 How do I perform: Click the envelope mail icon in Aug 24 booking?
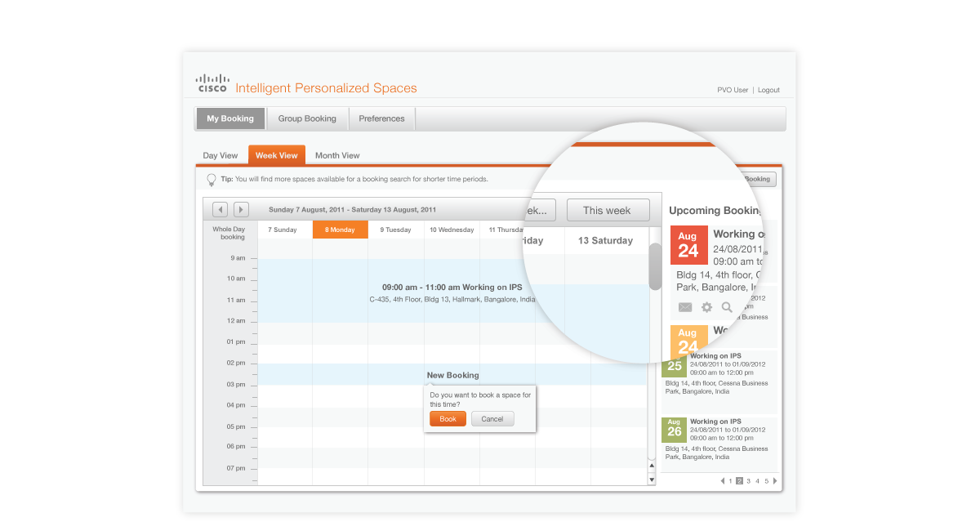[685, 307]
